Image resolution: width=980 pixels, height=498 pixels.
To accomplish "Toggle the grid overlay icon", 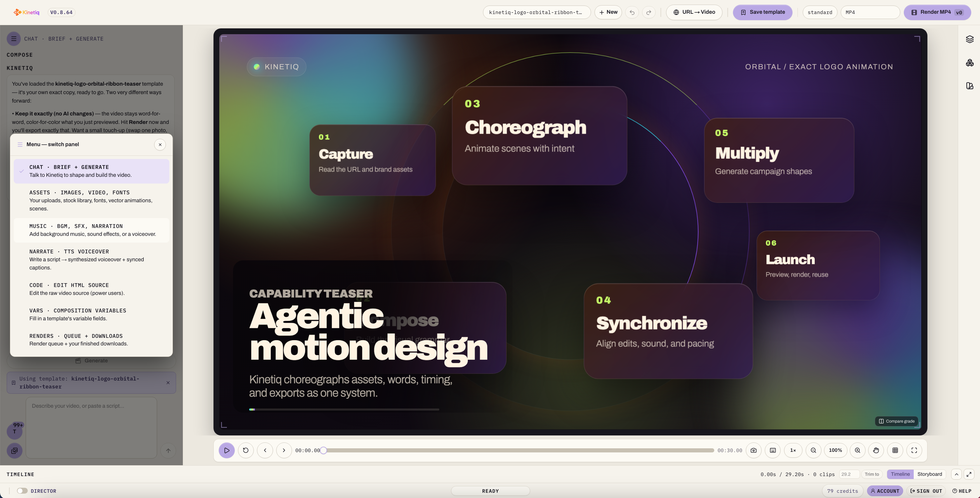I will click(x=895, y=450).
